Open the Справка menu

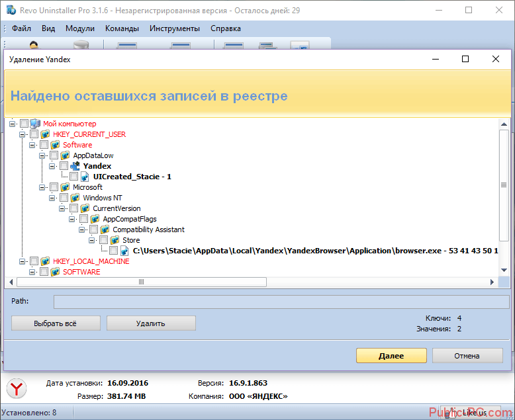tap(226, 28)
